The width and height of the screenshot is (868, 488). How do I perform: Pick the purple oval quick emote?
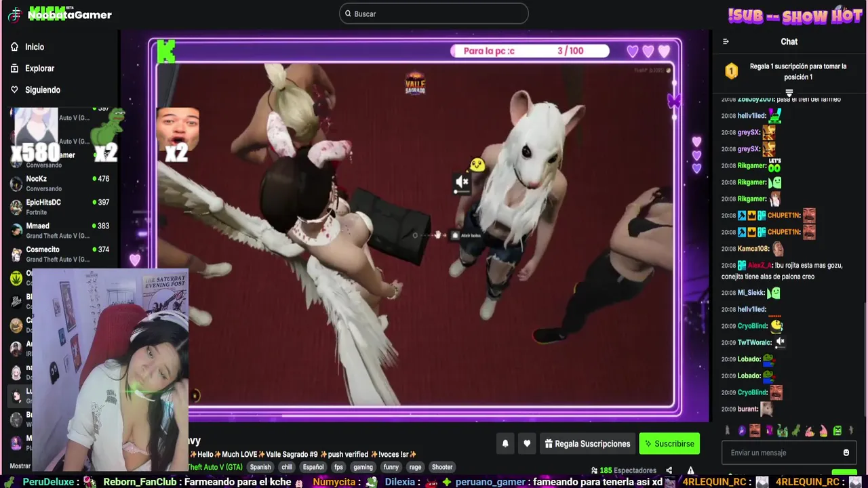pos(742,430)
